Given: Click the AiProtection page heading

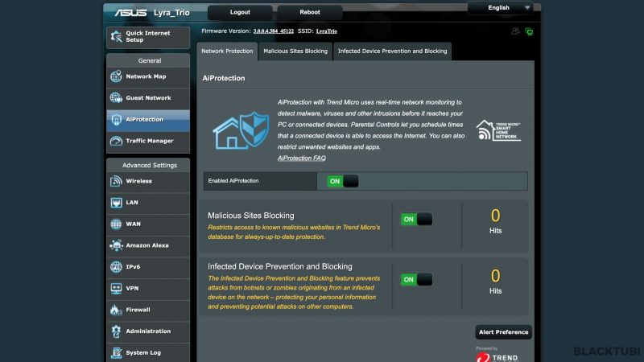Looking at the screenshot, I should point(224,78).
